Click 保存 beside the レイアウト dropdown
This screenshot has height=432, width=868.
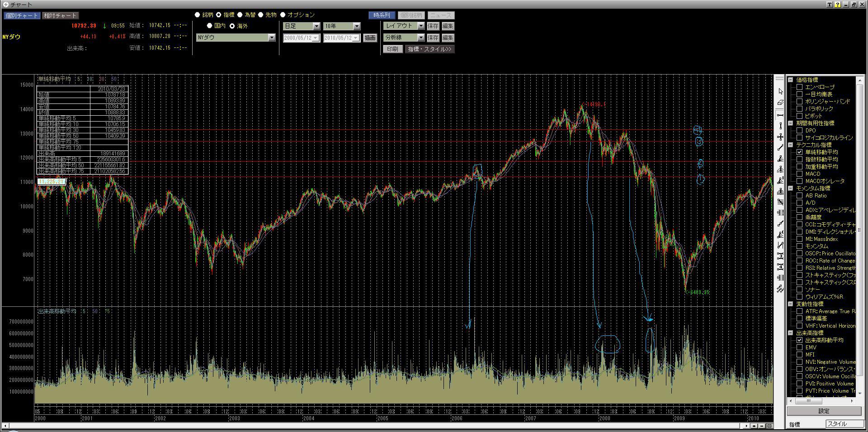click(x=433, y=26)
